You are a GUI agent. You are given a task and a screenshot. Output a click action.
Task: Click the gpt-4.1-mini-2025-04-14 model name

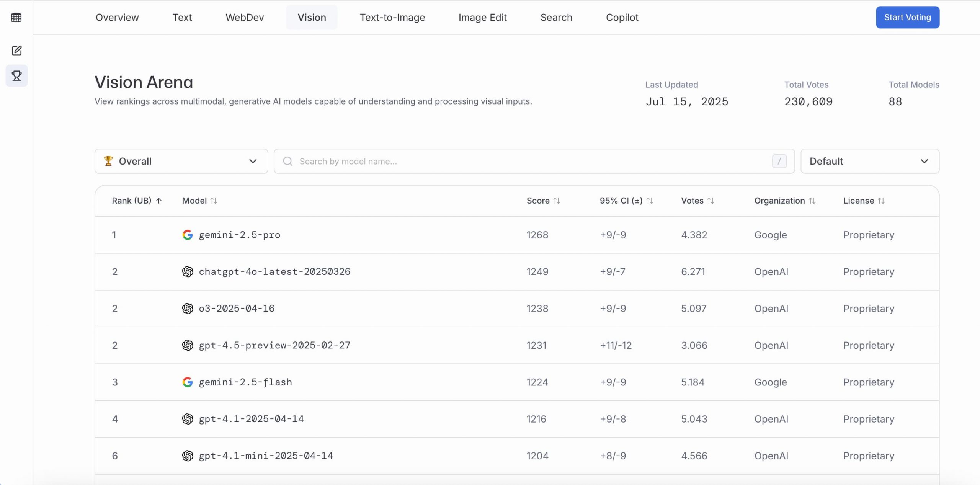point(266,456)
